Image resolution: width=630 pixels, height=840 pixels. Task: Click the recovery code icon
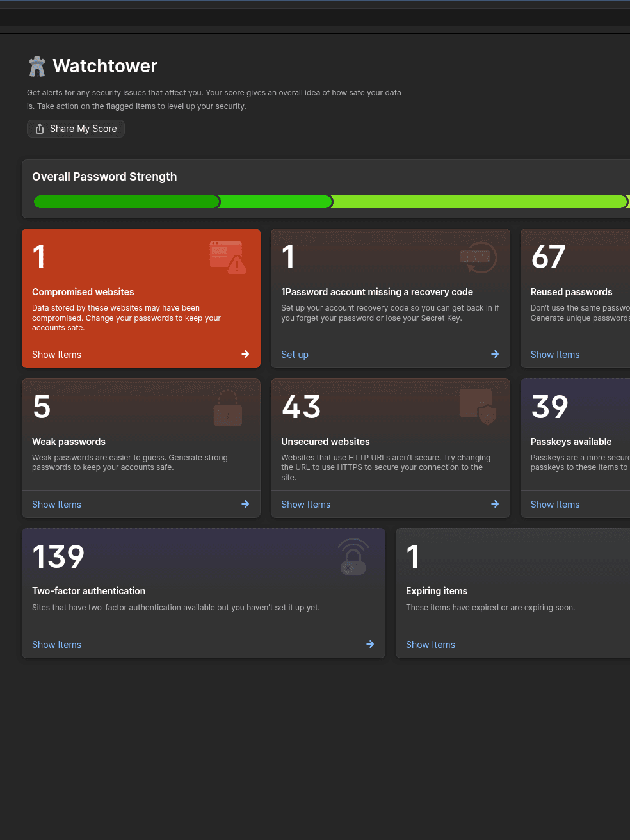coord(478,257)
